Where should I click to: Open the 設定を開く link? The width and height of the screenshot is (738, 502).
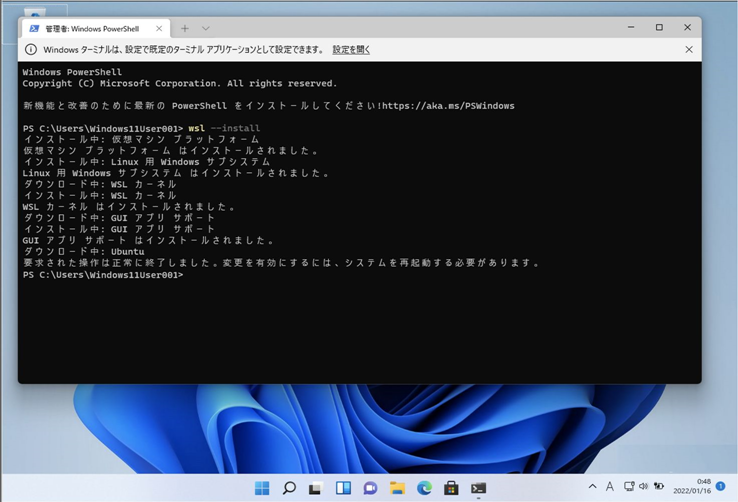pyautogui.click(x=351, y=49)
